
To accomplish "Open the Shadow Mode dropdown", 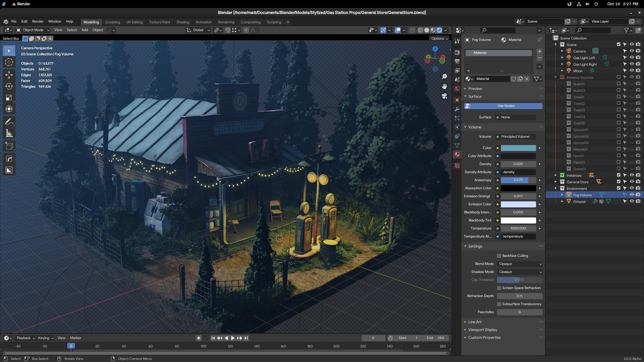I will click(x=520, y=272).
